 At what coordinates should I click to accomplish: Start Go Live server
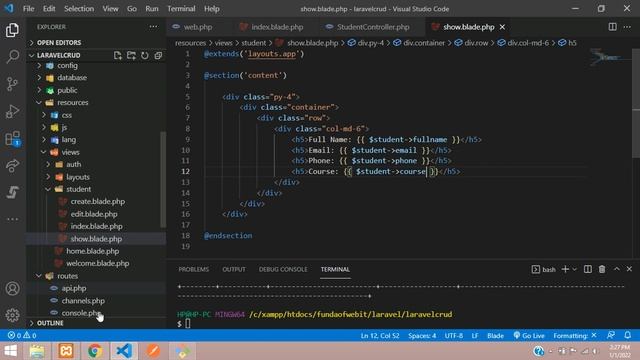529,336
